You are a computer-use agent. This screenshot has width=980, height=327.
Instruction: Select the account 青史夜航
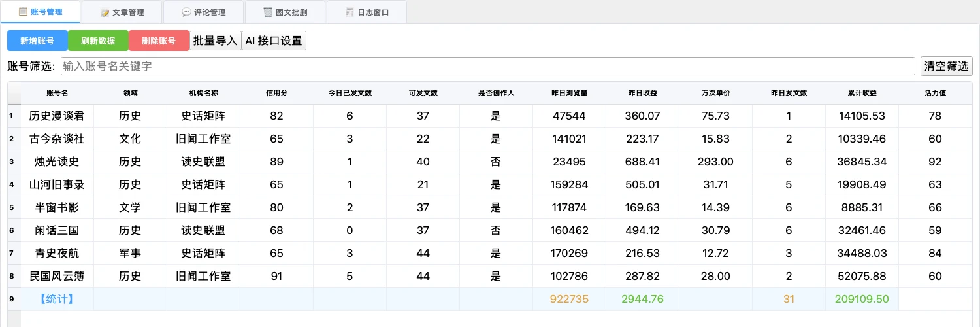click(x=57, y=253)
